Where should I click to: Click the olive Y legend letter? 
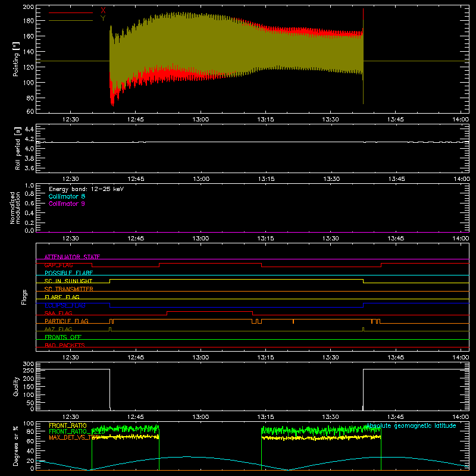point(103,18)
